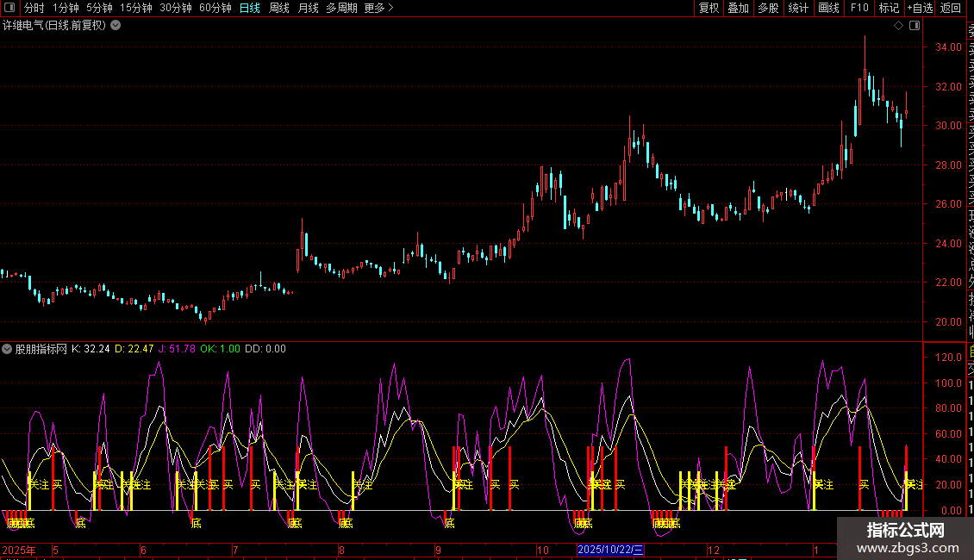Toggle the left sidebar panel icon
Image resolution: width=974 pixels, height=560 pixels.
[9, 8]
